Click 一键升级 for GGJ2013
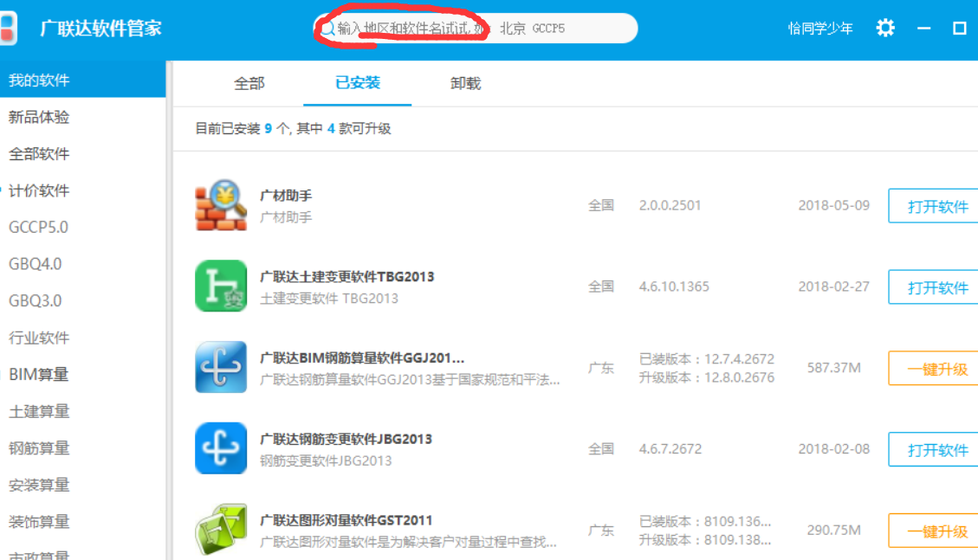The width and height of the screenshot is (978, 560). point(934,368)
